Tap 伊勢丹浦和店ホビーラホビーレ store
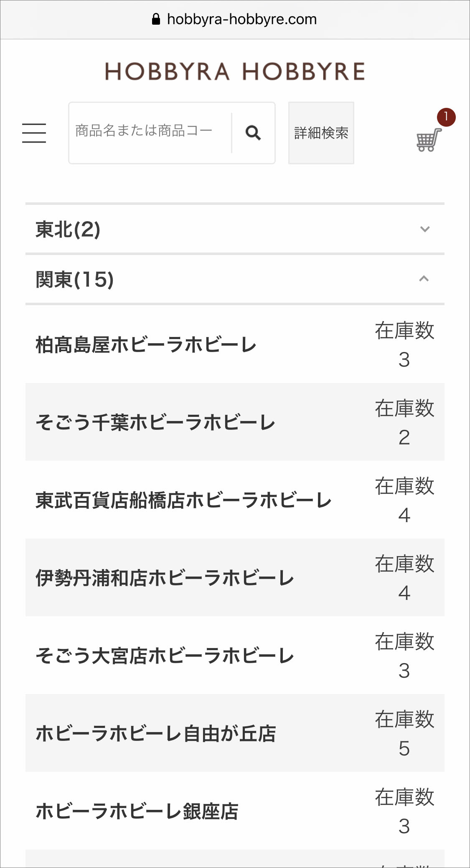 pos(165,578)
